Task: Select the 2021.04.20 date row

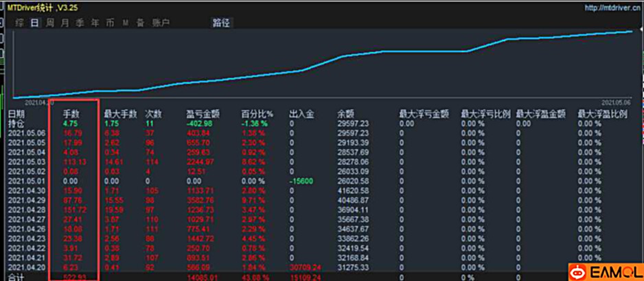Action: (x=27, y=267)
